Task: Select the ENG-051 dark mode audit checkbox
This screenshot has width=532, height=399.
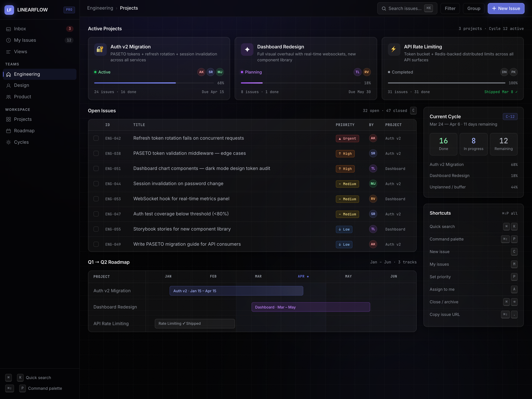Action: point(96,168)
